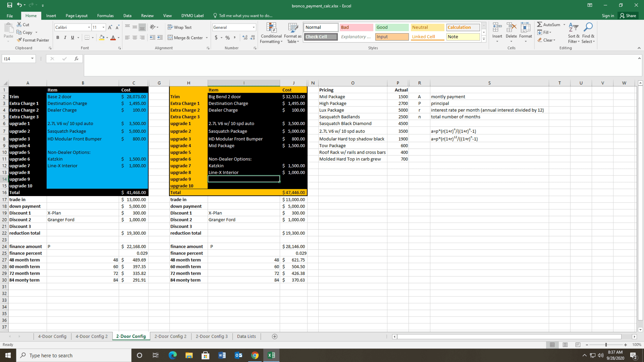Click the Save icon in the title bar
The image size is (644, 362).
tap(9, 5)
